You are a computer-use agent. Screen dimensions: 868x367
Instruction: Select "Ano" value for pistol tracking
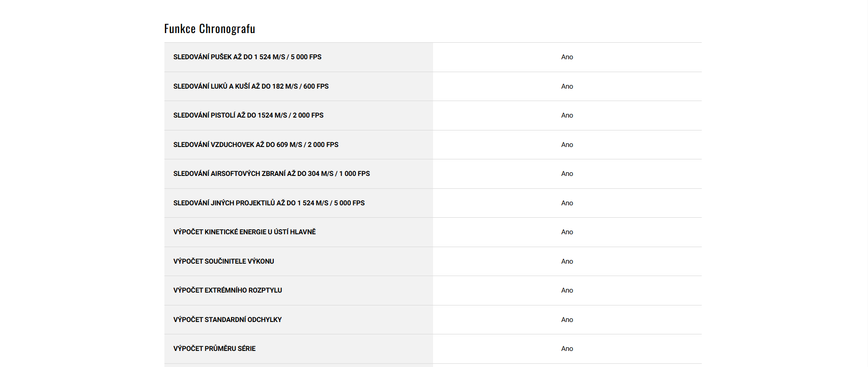(567, 115)
